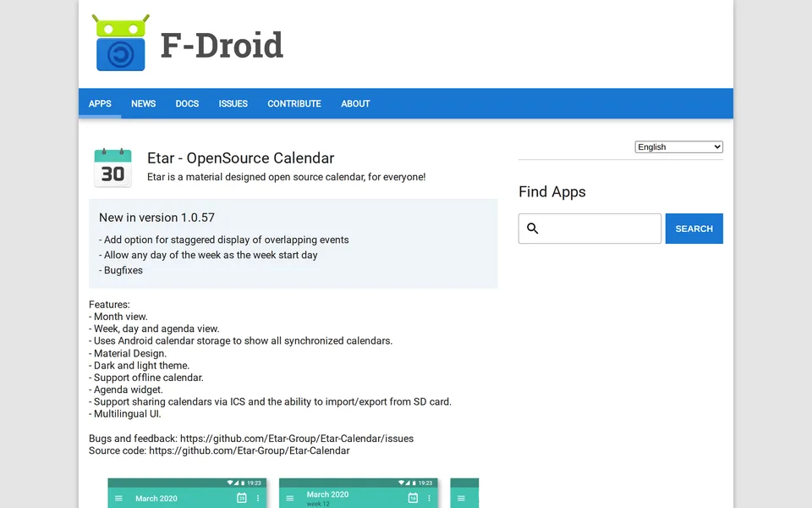Navigate to the Issues page
812x508 pixels.
coord(233,103)
